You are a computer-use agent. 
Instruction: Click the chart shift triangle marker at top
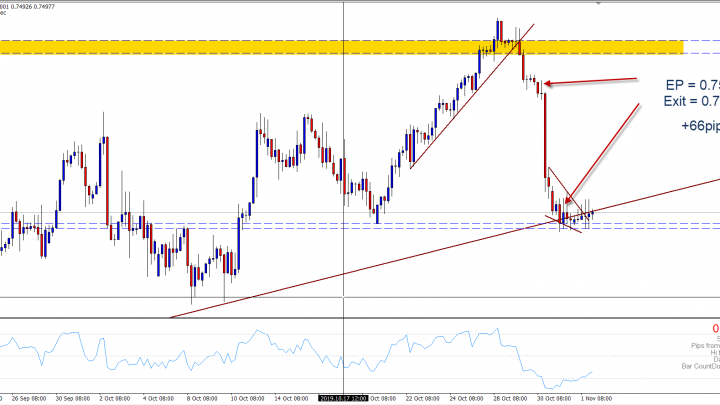[x=598, y=5]
